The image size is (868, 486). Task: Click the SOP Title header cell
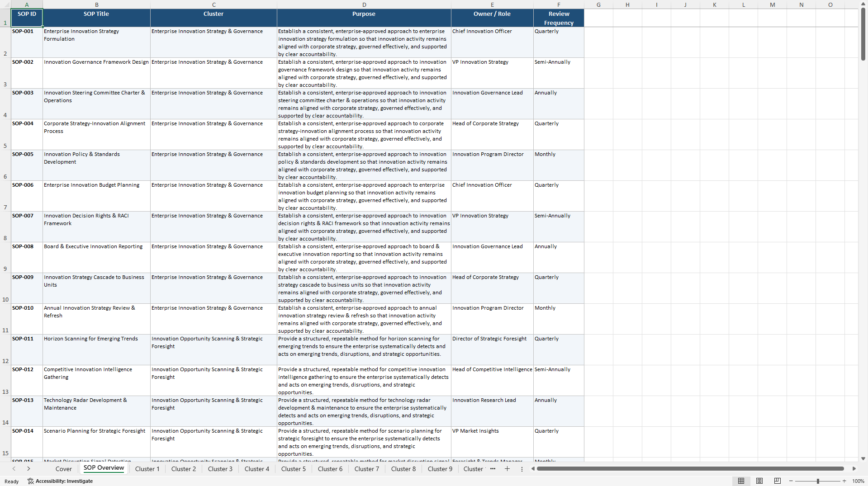[x=96, y=18]
